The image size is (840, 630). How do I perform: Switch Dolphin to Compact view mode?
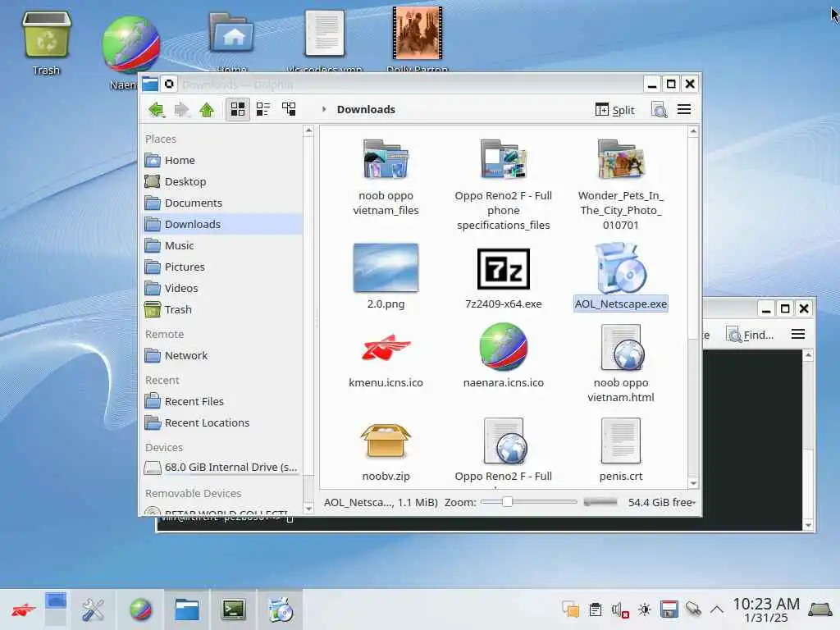(x=263, y=110)
